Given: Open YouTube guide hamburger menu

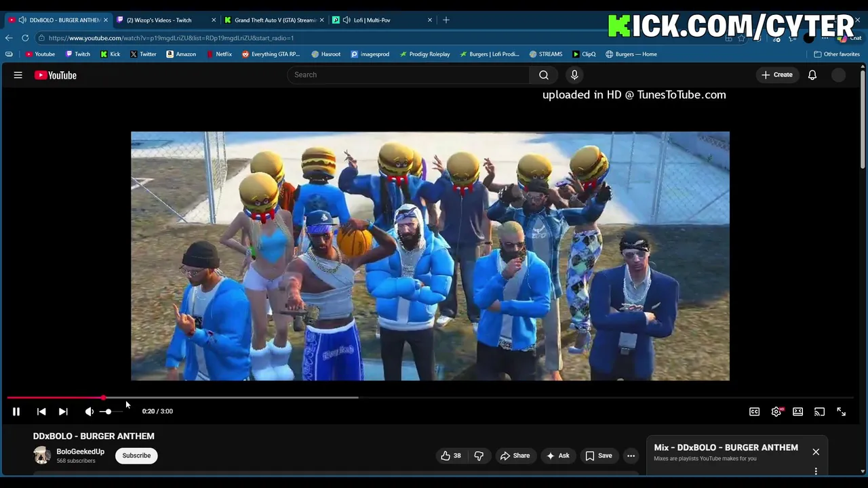Looking at the screenshot, I should click(x=18, y=75).
